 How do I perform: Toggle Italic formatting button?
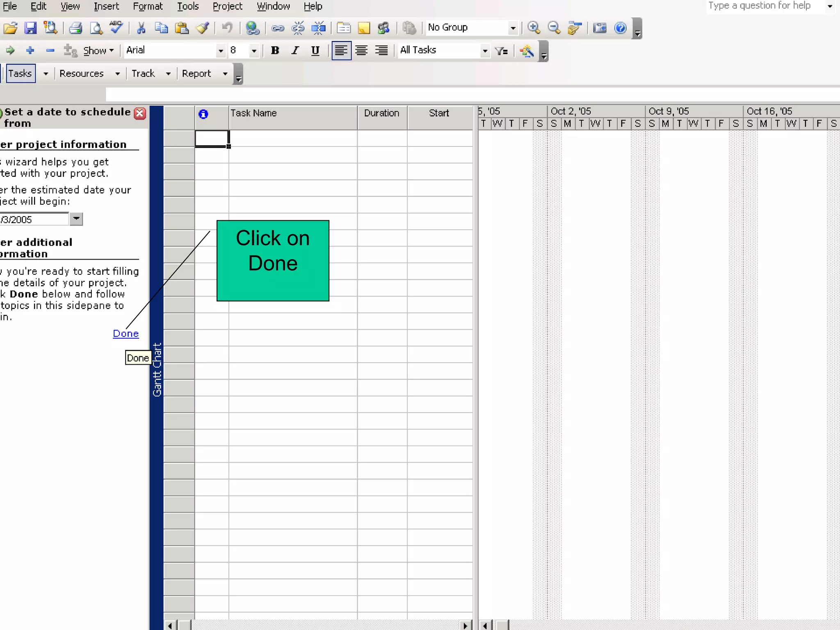click(295, 50)
